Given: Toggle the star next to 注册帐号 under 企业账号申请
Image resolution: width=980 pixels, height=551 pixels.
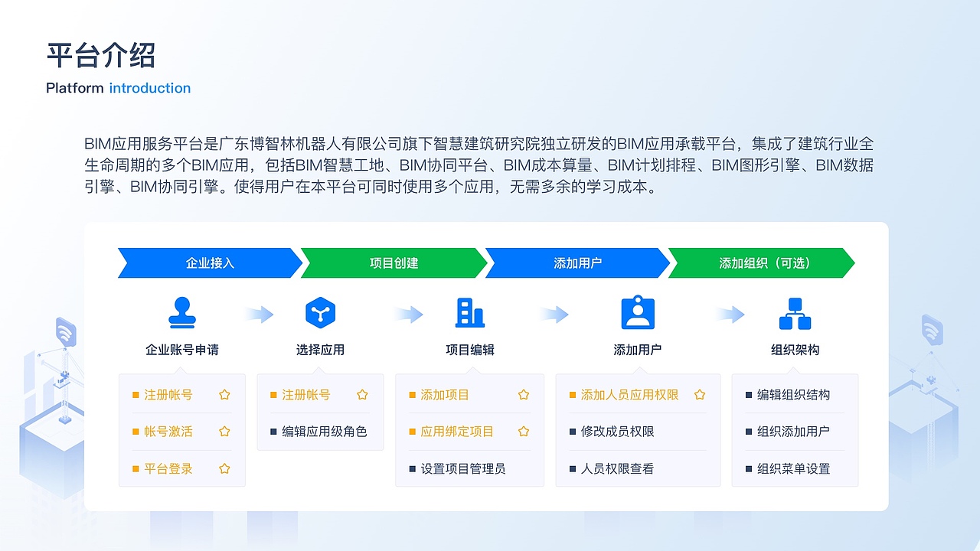Looking at the screenshot, I should tap(224, 395).
